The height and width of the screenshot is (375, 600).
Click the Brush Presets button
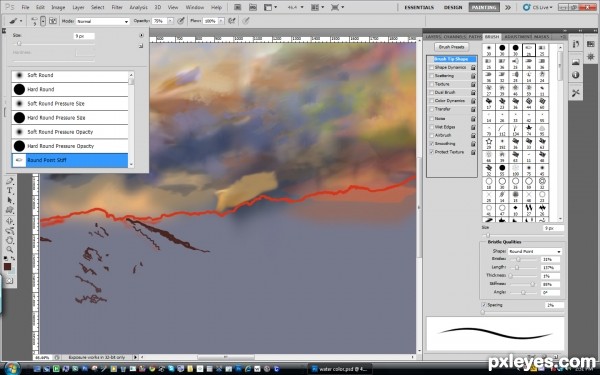click(452, 47)
